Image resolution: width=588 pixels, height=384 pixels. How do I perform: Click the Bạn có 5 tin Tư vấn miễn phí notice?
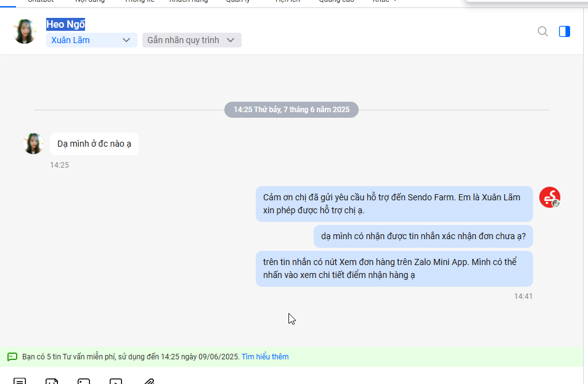(131, 357)
